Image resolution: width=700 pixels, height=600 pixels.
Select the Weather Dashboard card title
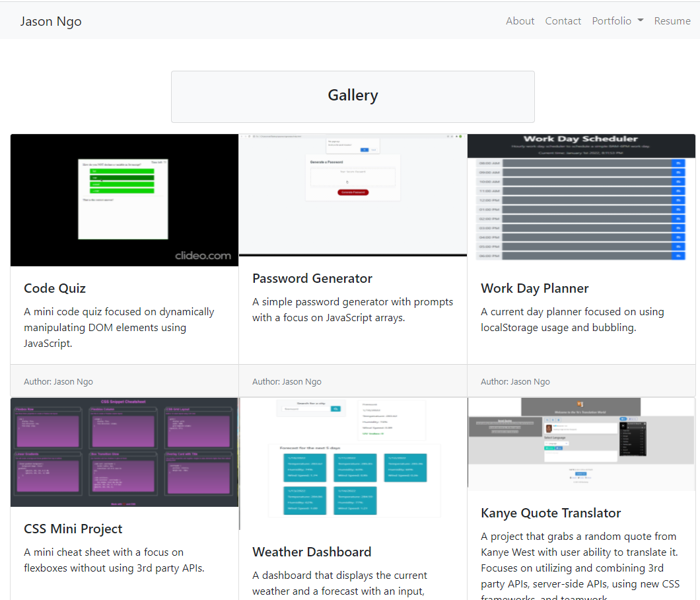click(312, 552)
